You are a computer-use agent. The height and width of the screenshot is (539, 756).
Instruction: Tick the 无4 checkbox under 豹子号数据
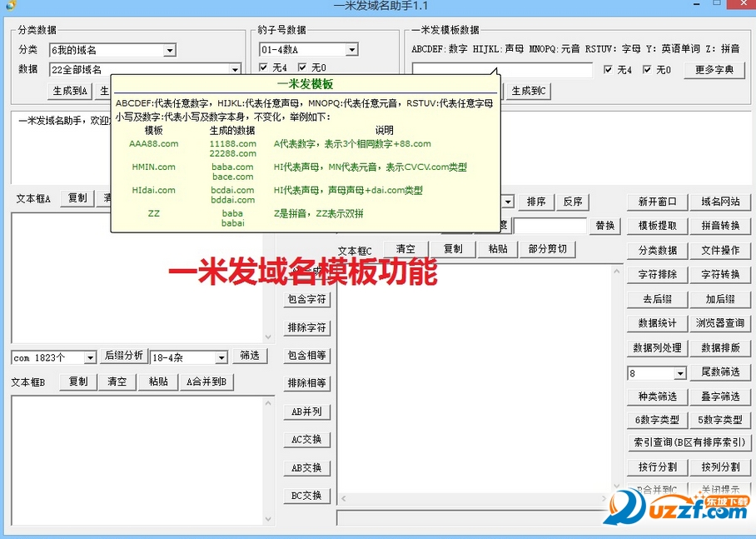[265, 68]
